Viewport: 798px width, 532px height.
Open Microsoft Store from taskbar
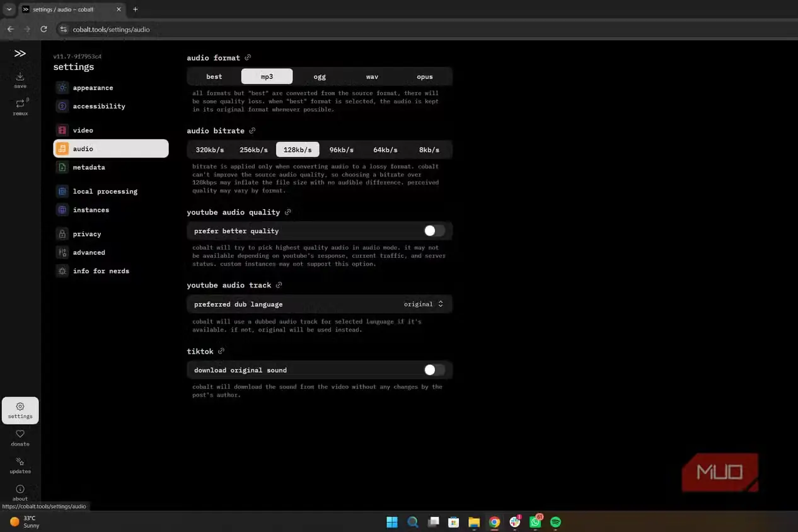pos(453,522)
